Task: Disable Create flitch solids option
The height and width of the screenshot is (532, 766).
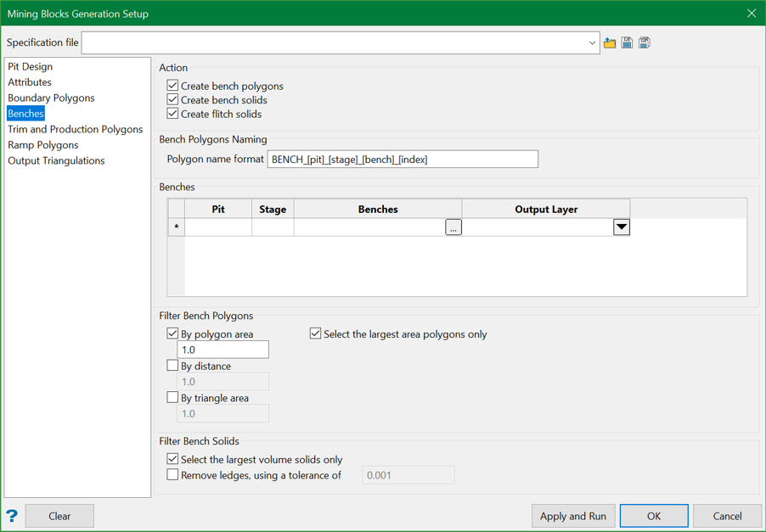Action: (x=173, y=114)
